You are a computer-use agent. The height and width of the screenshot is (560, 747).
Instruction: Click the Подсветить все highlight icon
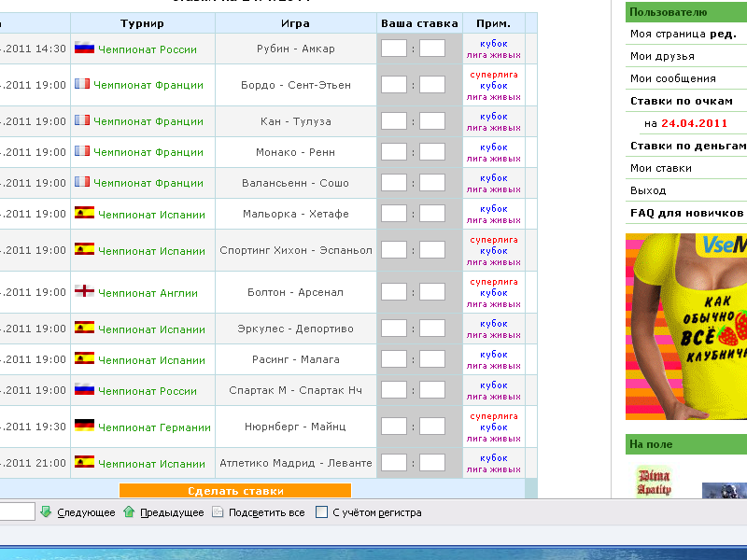point(218,512)
